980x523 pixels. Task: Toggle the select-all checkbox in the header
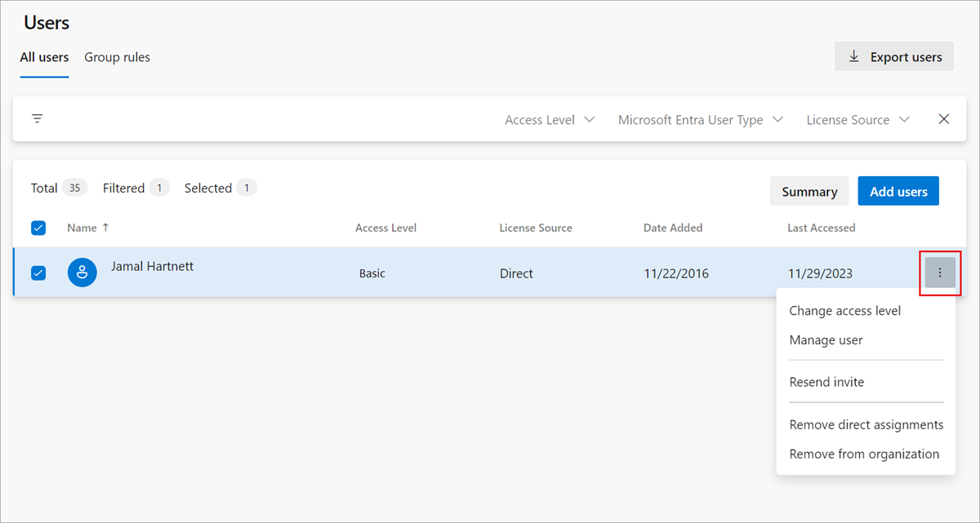(x=38, y=228)
